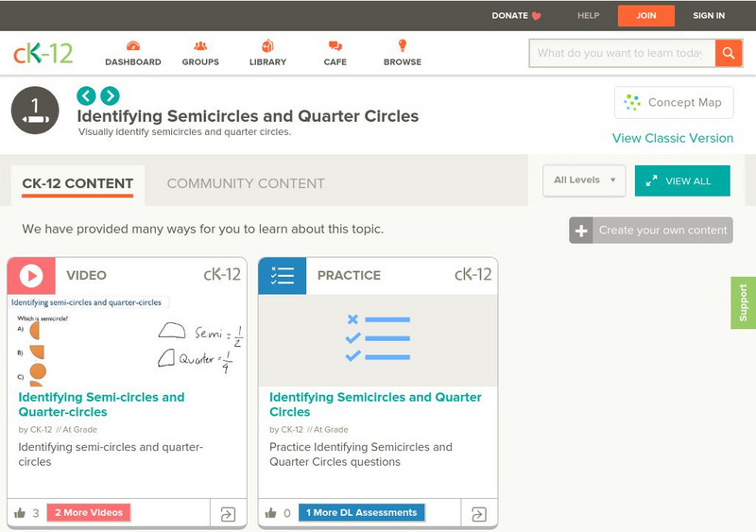Image resolution: width=756 pixels, height=532 pixels.
Task: Open View Classic Version link
Action: (673, 138)
